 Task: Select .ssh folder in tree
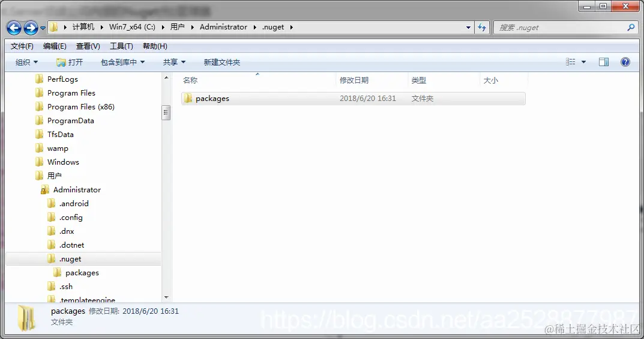65,287
